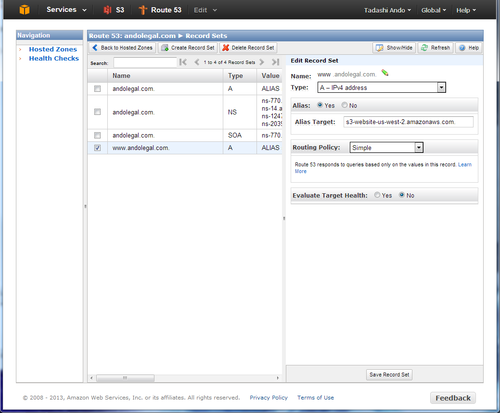
Task: Open the Help menu in top bar
Action: 466,10
